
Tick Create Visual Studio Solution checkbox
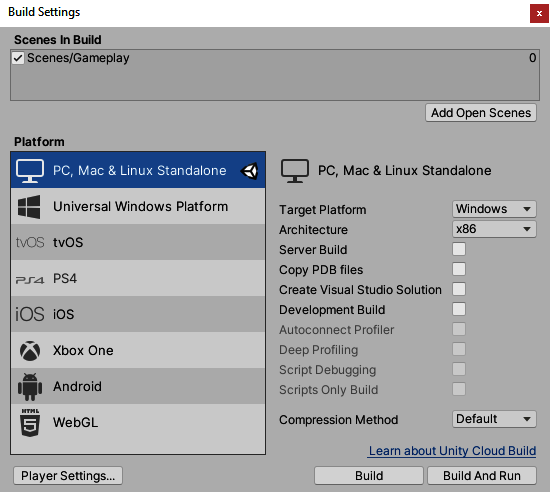(459, 289)
